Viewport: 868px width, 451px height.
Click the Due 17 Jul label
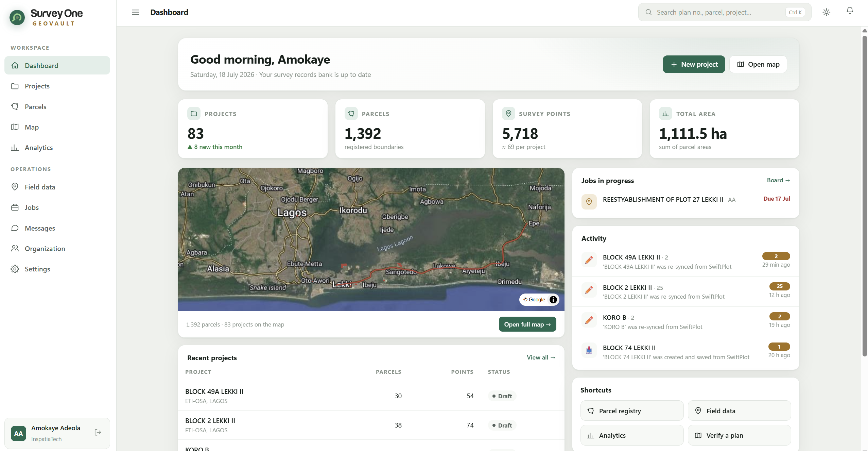(776, 199)
